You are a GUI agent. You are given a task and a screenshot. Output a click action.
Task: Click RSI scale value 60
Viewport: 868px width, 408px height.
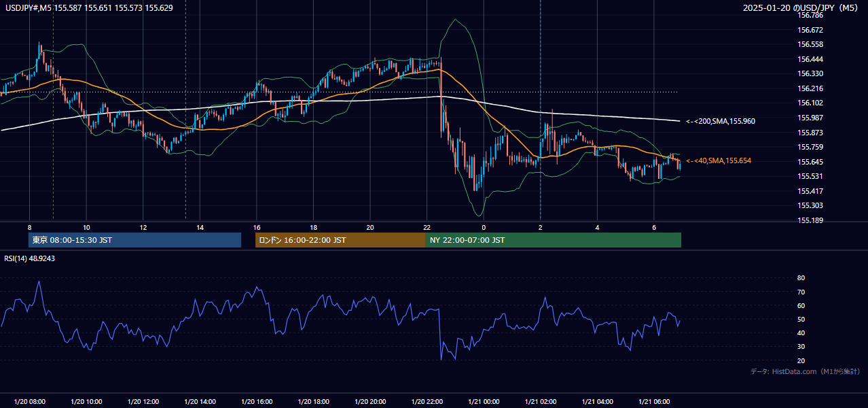801,305
